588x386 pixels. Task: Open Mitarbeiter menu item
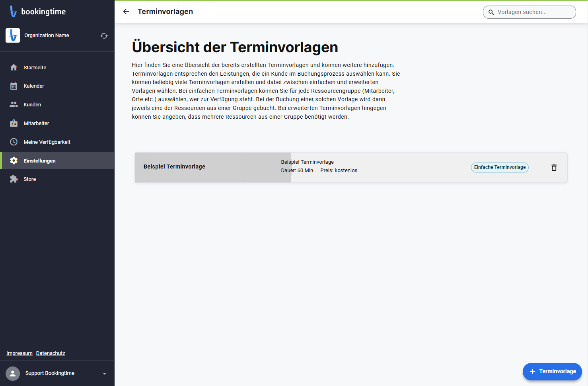tap(57, 123)
